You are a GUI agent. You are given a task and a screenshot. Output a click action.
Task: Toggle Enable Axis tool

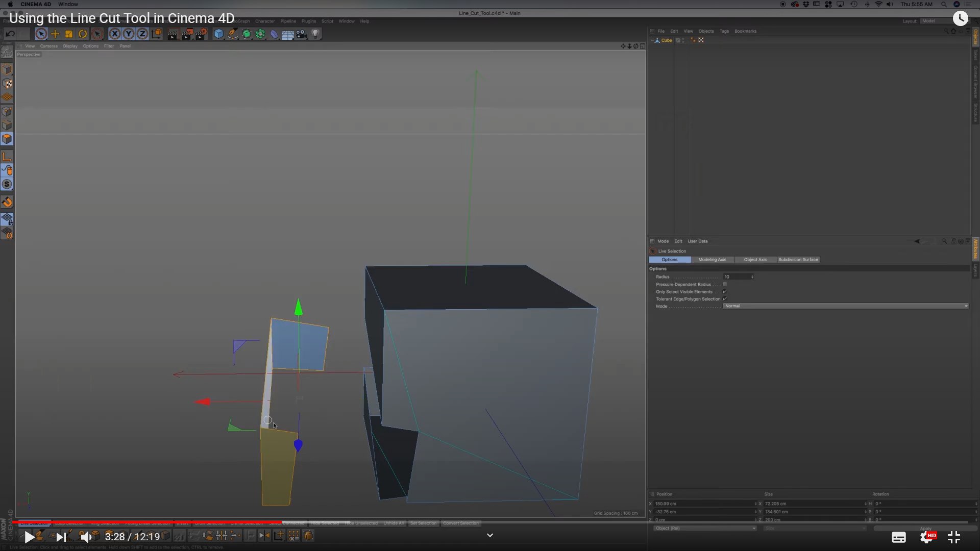[x=7, y=157]
